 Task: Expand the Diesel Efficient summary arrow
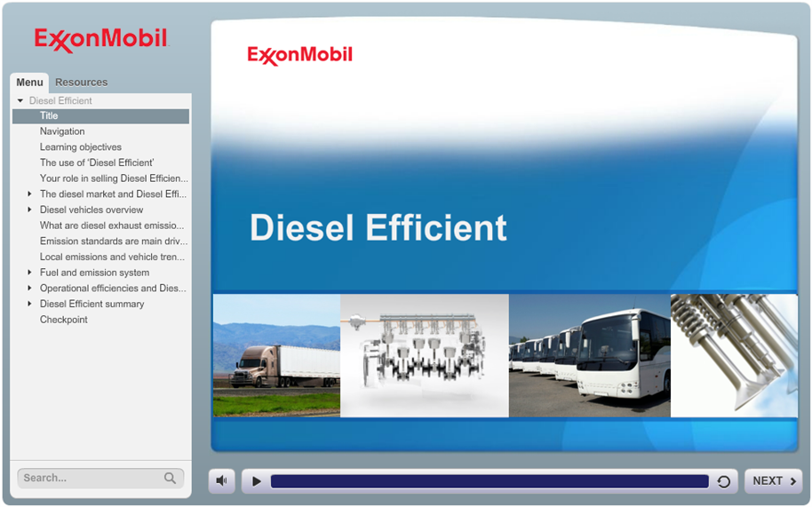pyautogui.click(x=29, y=305)
